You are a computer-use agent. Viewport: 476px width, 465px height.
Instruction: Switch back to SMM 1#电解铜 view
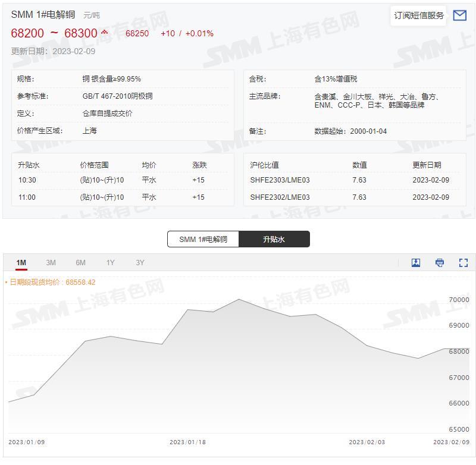[x=203, y=238]
